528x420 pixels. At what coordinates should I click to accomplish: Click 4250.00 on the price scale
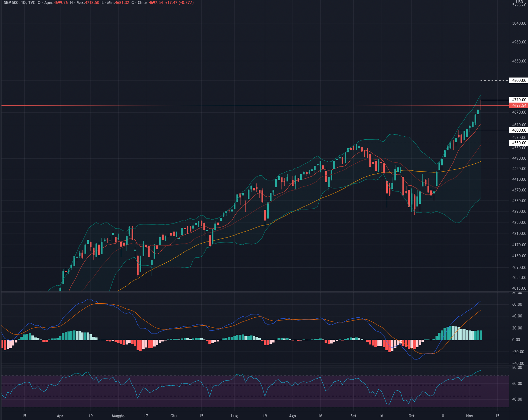[x=519, y=223]
